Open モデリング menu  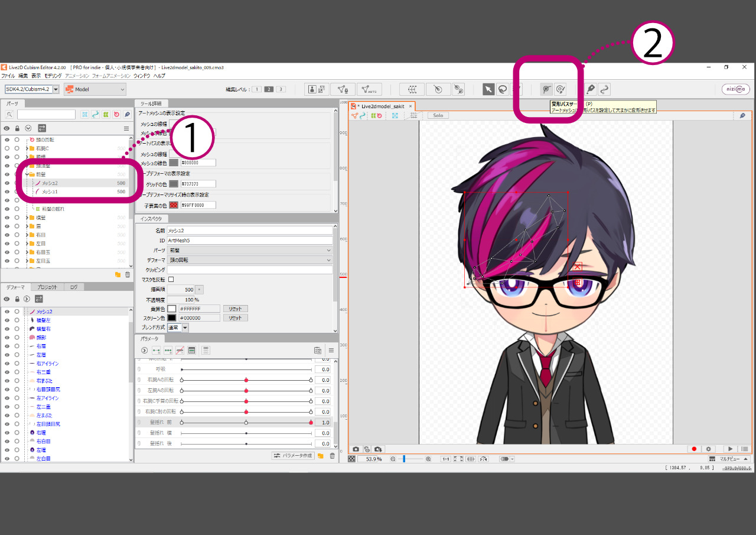(x=53, y=76)
